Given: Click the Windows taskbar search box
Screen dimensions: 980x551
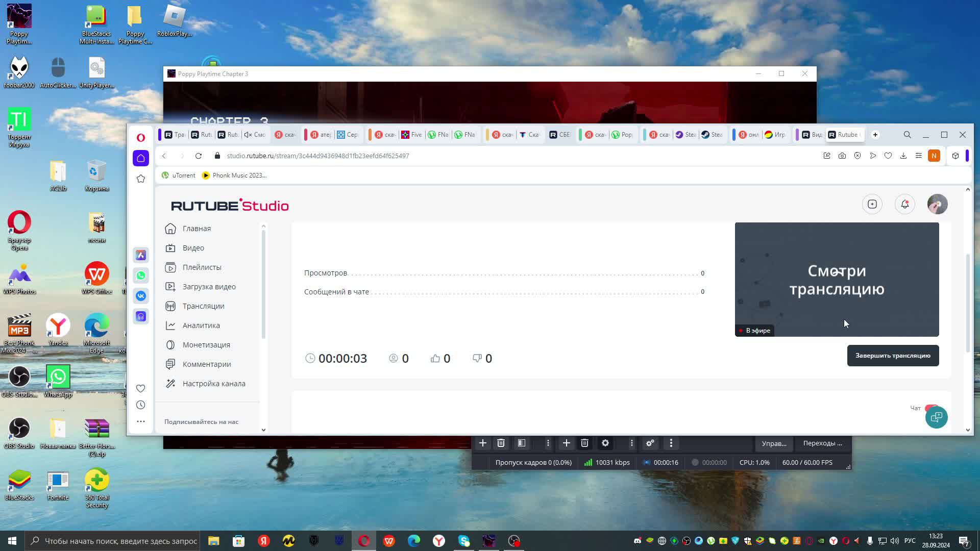Looking at the screenshot, I should point(113,541).
